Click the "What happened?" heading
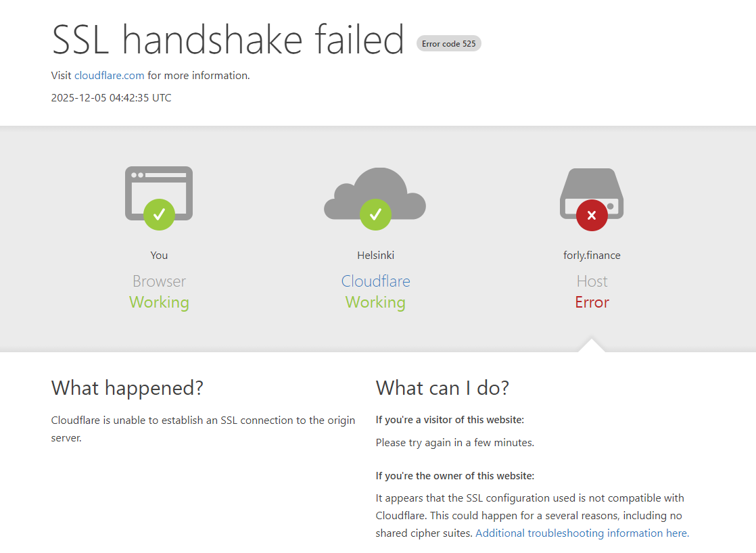The image size is (756, 553). tap(127, 388)
